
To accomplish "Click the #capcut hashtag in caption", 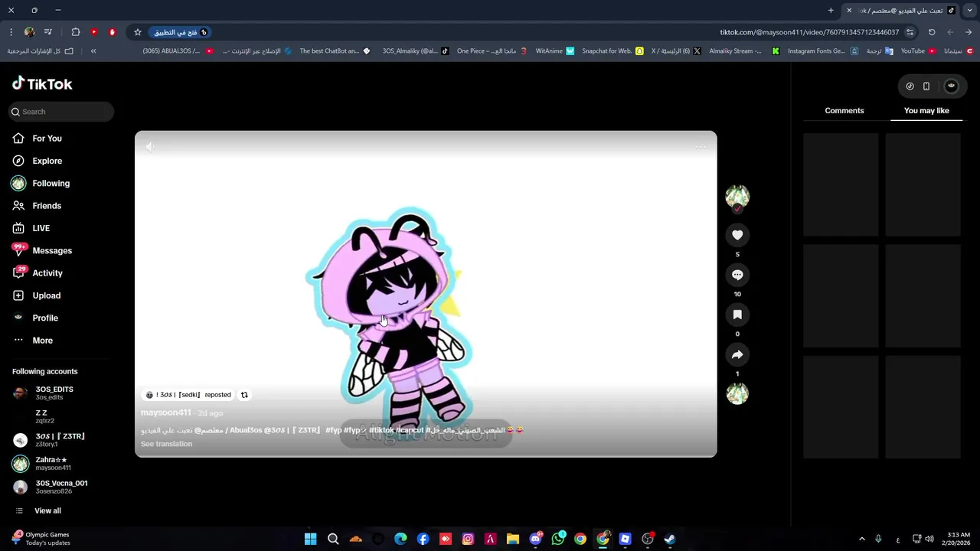I will tap(410, 430).
